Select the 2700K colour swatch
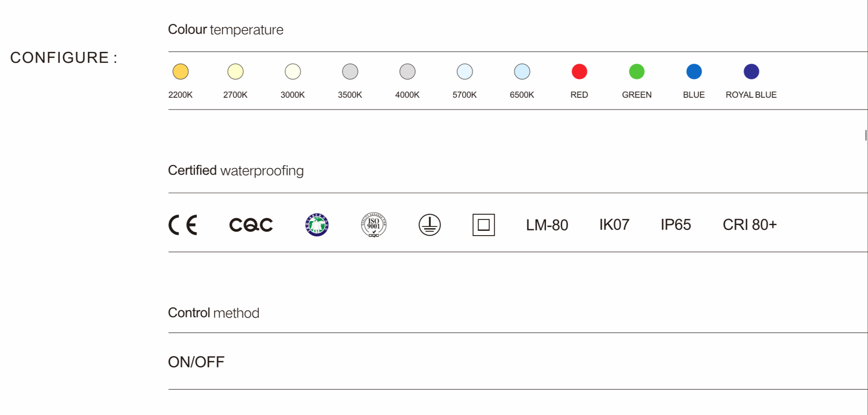This screenshot has width=868, height=415. click(x=235, y=72)
